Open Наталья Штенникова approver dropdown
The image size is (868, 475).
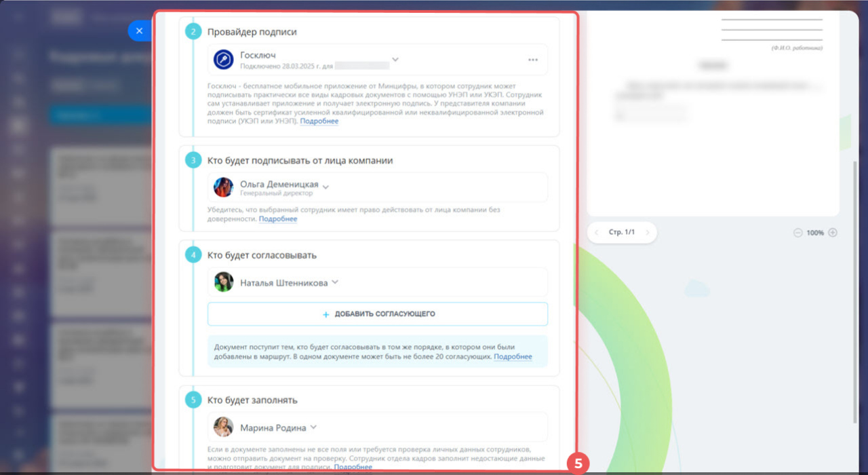click(335, 282)
